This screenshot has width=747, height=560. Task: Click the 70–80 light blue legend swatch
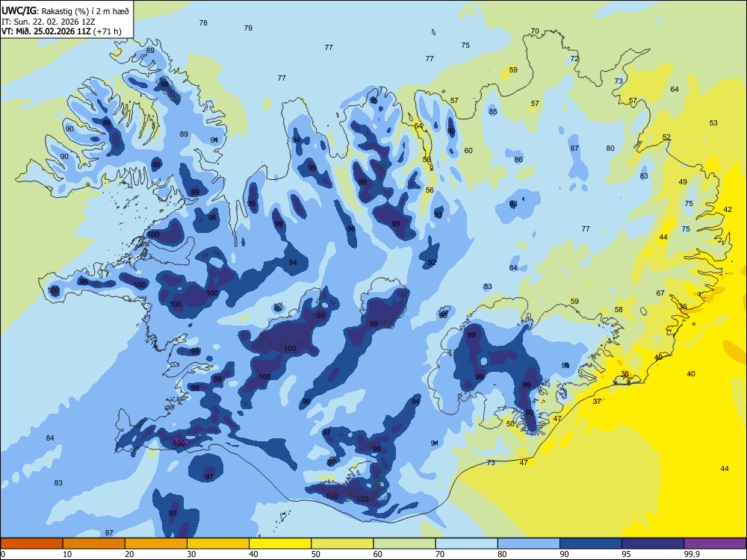pos(466,544)
